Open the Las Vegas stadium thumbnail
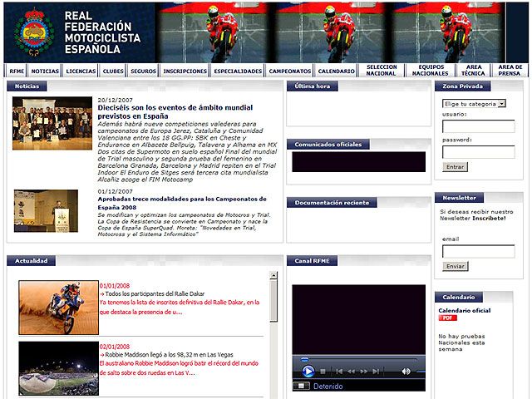Image resolution: width=532 pixels, height=399 pixels. pos(59,368)
